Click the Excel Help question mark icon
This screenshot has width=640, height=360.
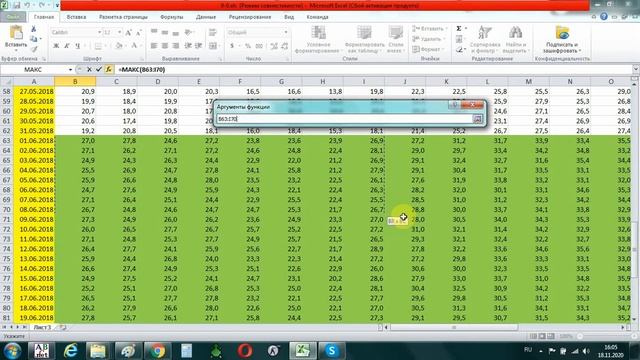604,17
